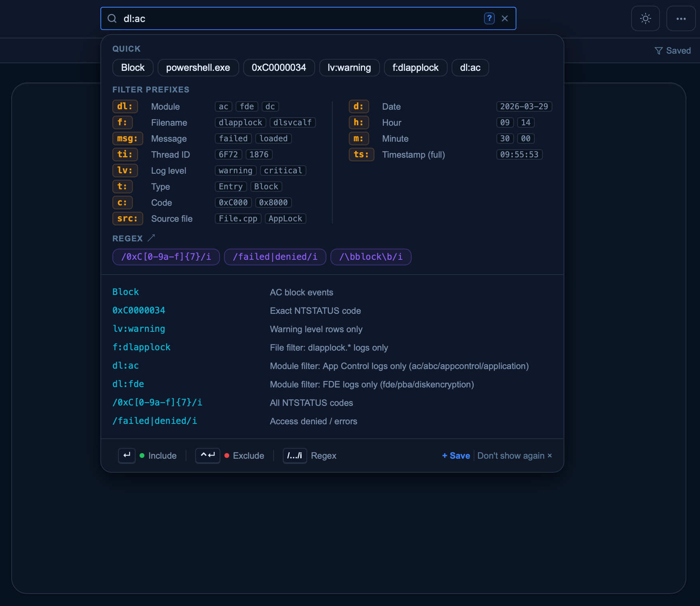Pick the '09' hour example
The height and width of the screenshot is (606, 700).
505,122
